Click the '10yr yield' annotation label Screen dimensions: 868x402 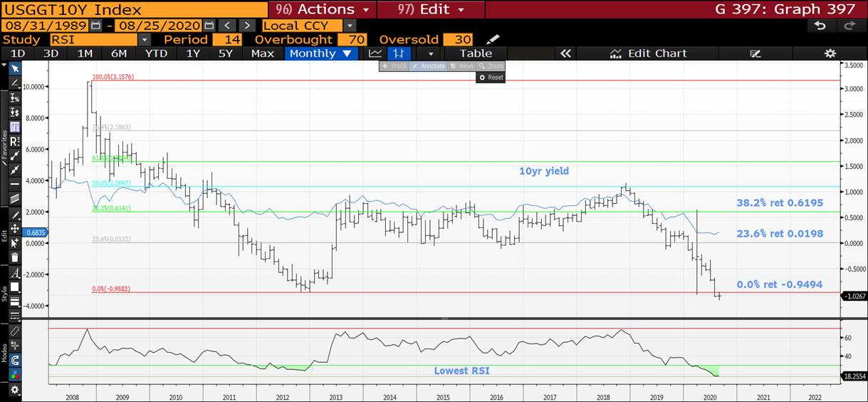coord(544,171)
